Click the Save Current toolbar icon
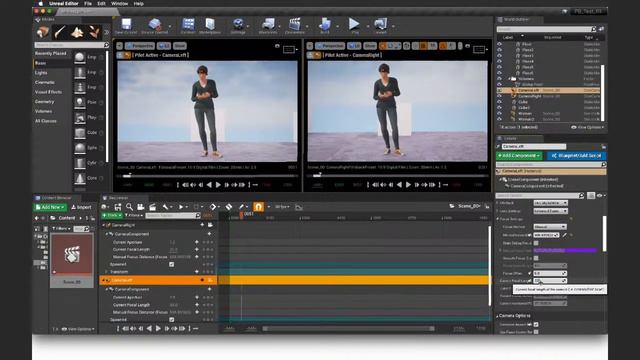 click(126, 24)
